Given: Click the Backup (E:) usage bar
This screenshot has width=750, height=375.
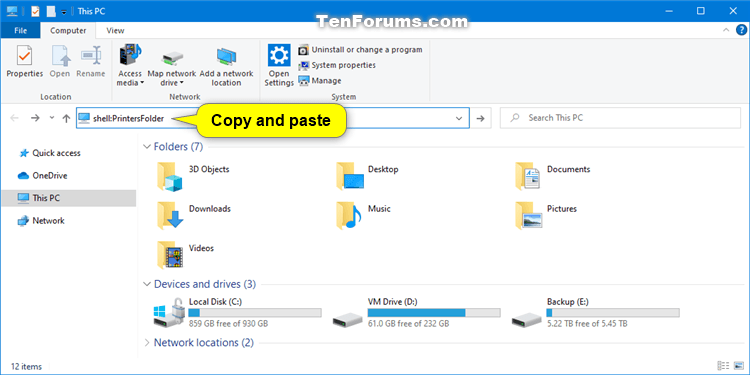Looking at the screenshot, I should coord(613,313).
